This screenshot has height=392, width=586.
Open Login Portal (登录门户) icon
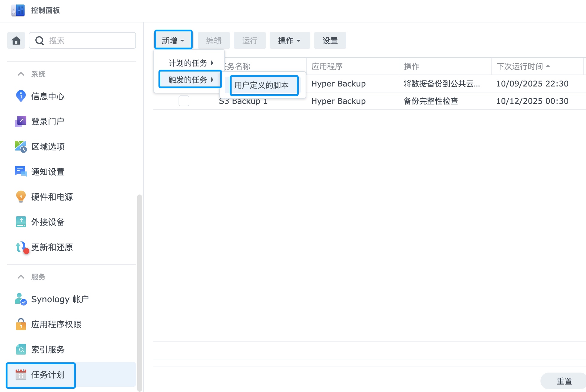(x=21, y=121)
